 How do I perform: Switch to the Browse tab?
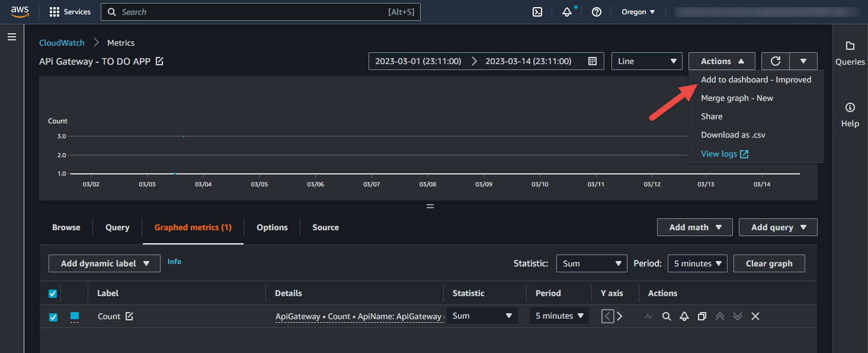click(66, 227)
